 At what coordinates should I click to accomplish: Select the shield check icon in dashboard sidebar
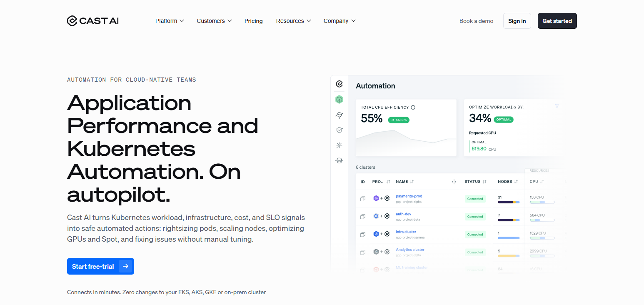(339, 130)
